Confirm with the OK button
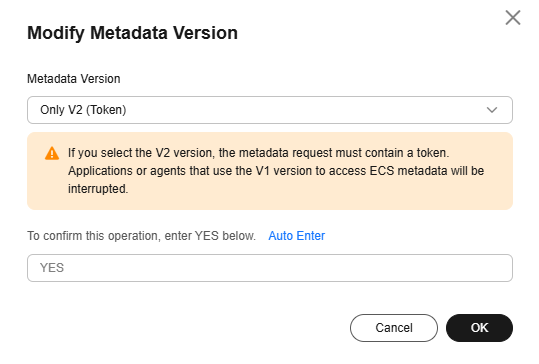Viewport: 539px width, 364px height. click(479, 328)
